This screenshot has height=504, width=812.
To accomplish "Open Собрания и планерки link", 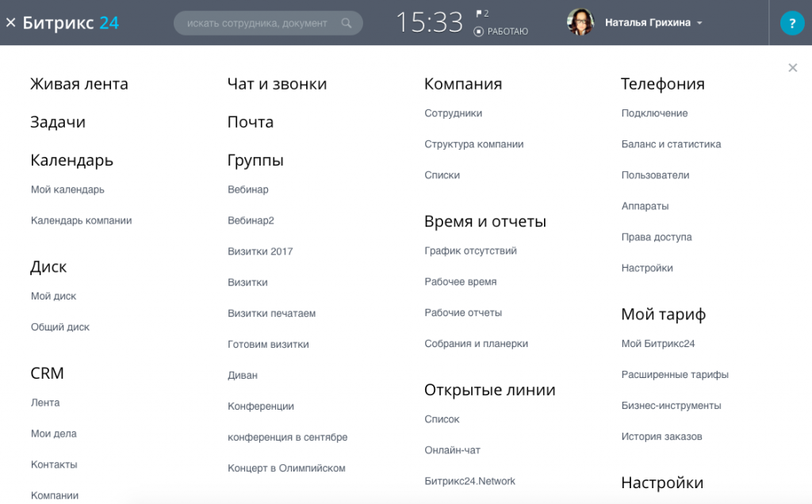I will [476, 344].
